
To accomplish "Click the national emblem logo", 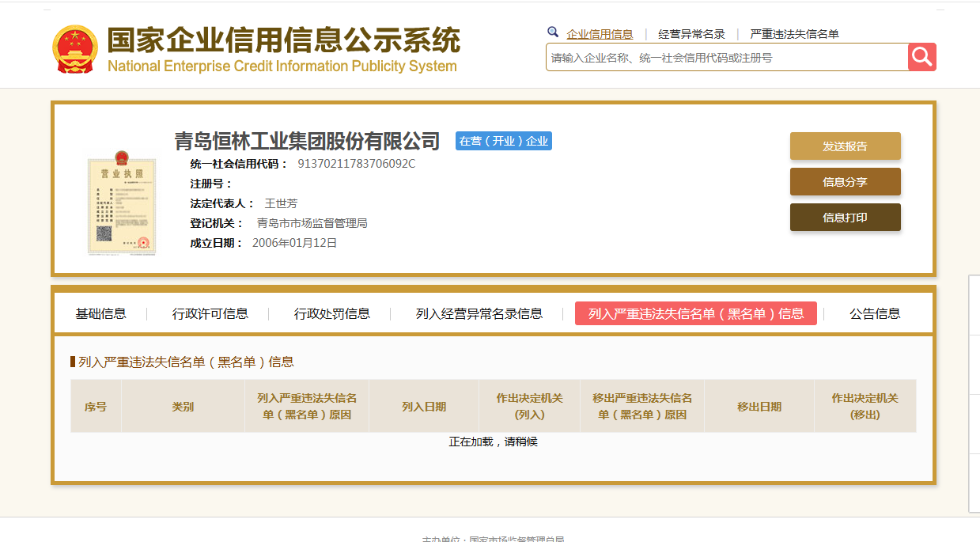I will click(x=75, y=49).
